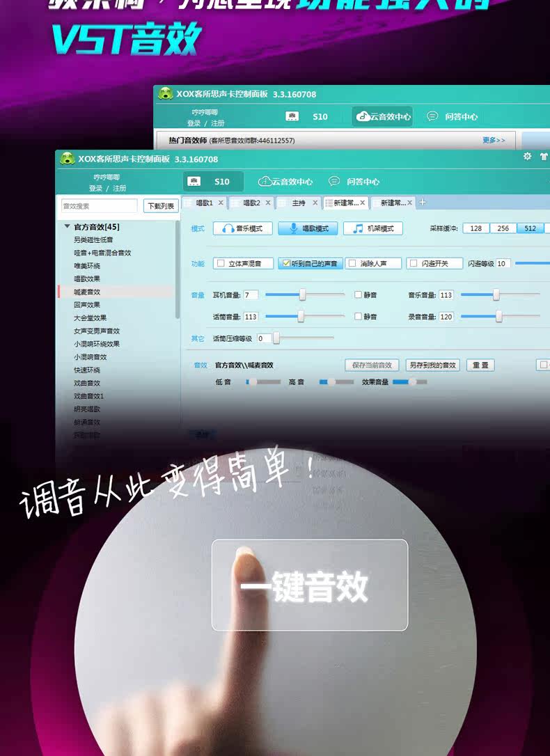Add a new tab with the plus icon
The width and height of the screenshot is (550, 756).
pyautogui.click(x=423, y=203)
